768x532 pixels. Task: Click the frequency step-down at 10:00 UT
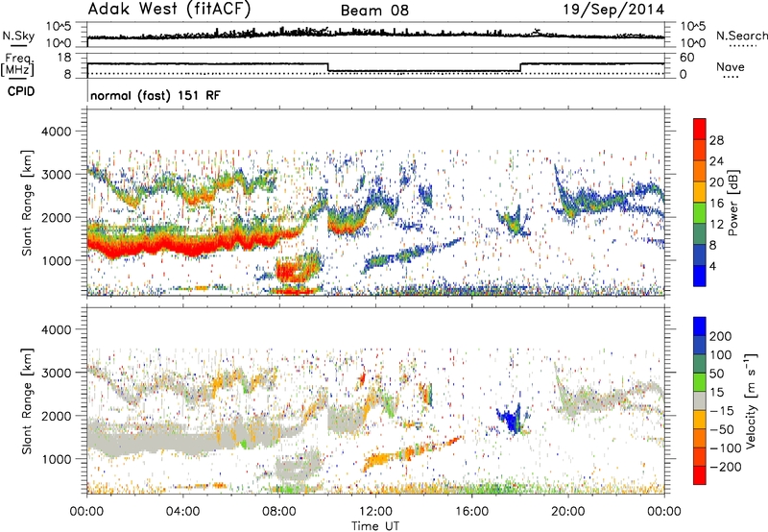[x=327, y=67]
